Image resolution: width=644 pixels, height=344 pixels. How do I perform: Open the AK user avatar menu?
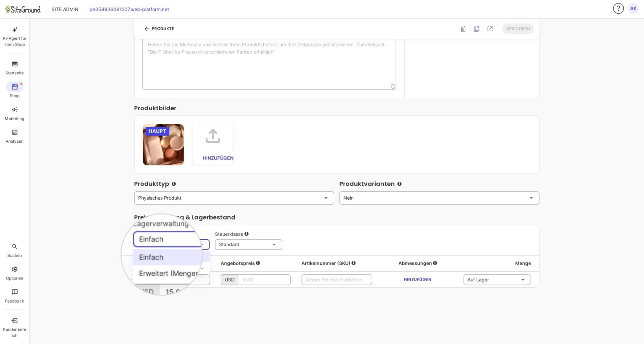point(633,9)
